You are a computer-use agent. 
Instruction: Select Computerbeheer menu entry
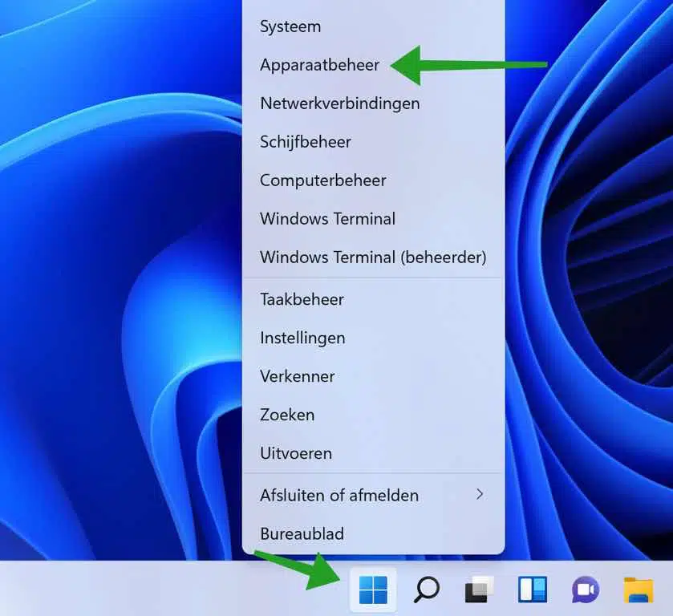click(x=374, y=180)
